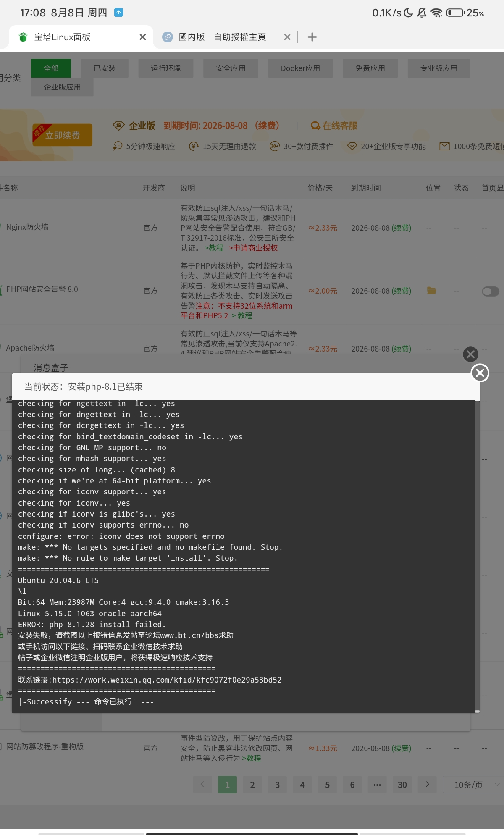Click the 20+企业版专享功能 icon
This screenshot has height=840, width=504.
click(352, 146)
